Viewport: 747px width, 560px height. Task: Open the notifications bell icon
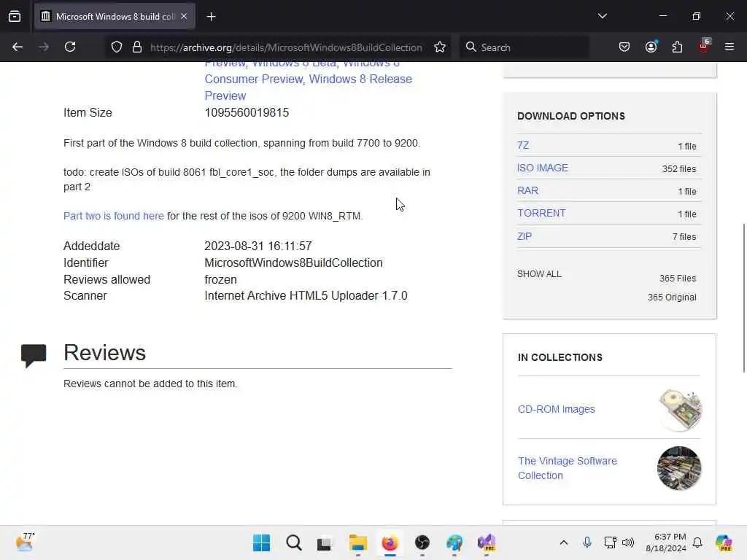(697, 542)
